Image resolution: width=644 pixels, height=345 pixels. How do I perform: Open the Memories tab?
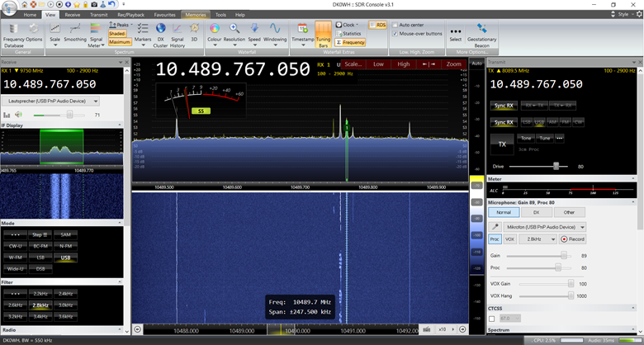196,15
